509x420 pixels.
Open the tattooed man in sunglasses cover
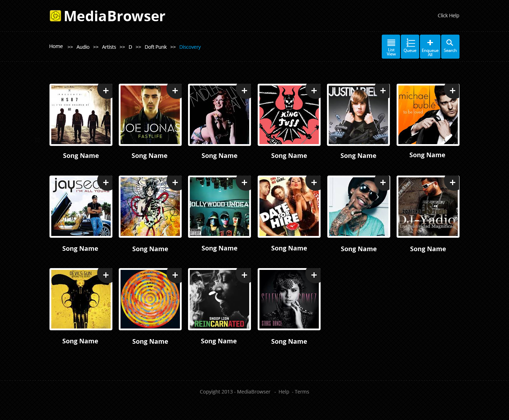click(x=358, y=207)
